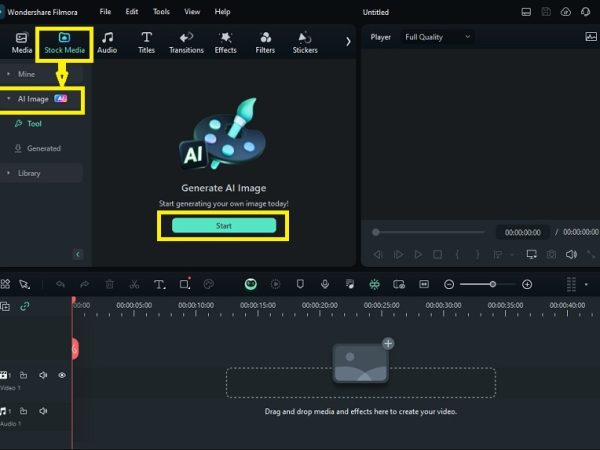Click the timeline layout grid icon
The height and width of the screenshot is (450, 600).
(x=5, y=284)
